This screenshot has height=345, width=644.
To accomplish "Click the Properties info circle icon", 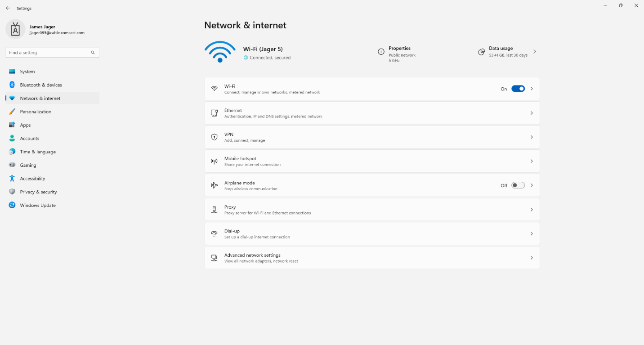I will pos(381,52).
